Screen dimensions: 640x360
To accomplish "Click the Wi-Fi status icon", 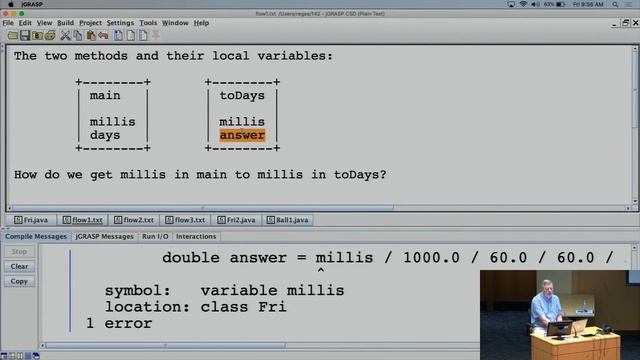I will click(x=523, y=4).
